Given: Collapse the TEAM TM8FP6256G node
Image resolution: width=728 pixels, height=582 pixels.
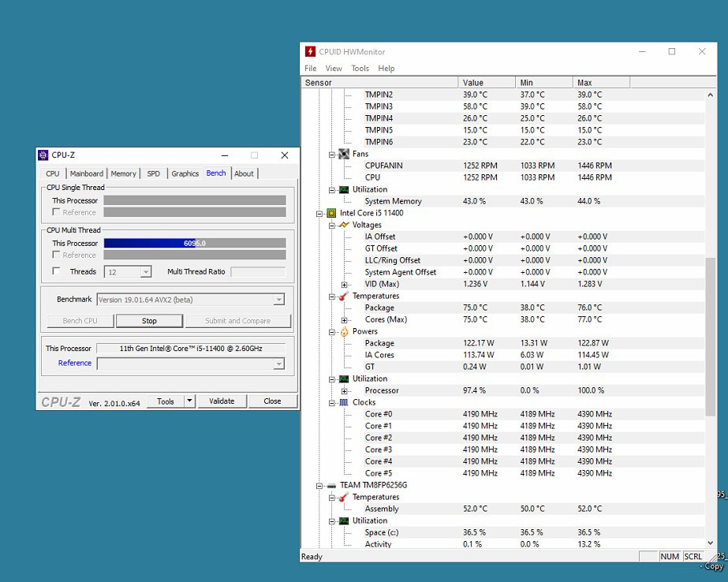Looking at the screenshot, I should [319, 486].
